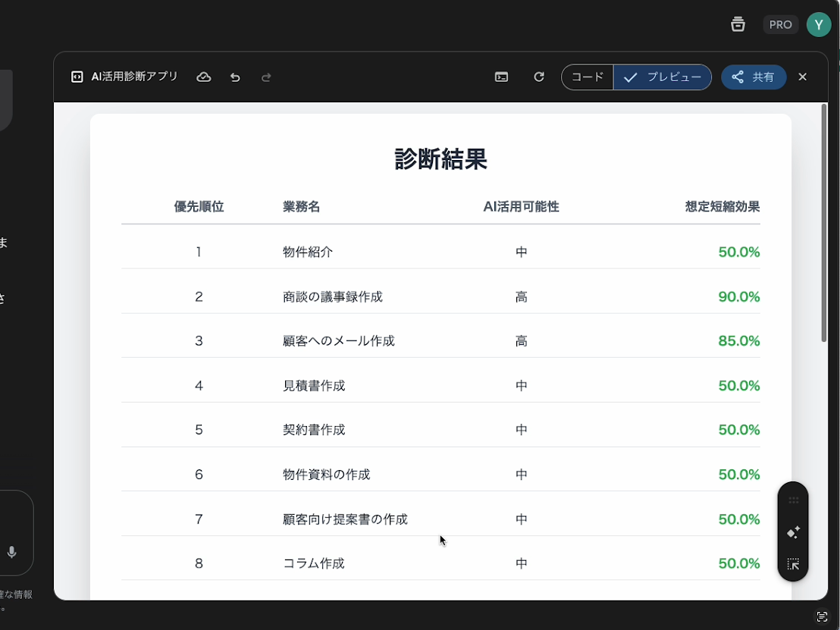Click the redo arrow icon

(266, 77)
